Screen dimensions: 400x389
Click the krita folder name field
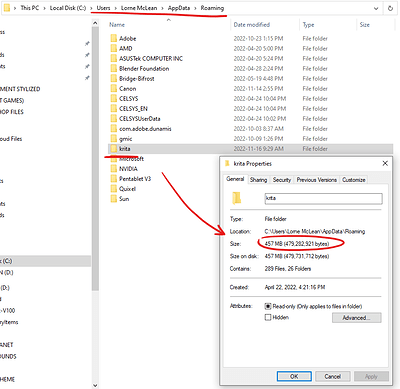click(323, 198)
